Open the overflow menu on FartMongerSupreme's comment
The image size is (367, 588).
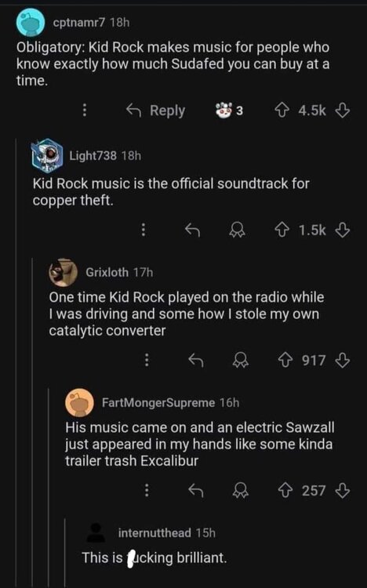click(147, 490)
